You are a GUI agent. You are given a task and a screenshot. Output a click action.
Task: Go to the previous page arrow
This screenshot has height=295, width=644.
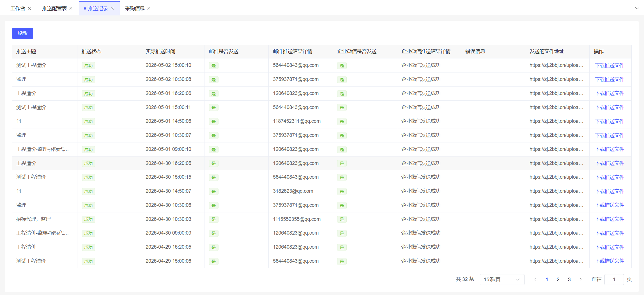tap(535, 279)
